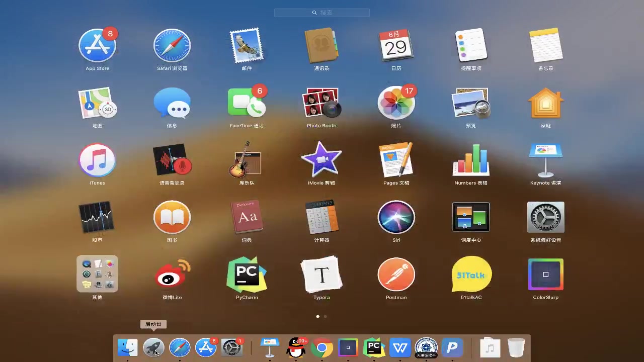Switch to the second Launchpad page dot
This screenshot has width=644, height=362.
pyautogui.click(x=326, y=316)
